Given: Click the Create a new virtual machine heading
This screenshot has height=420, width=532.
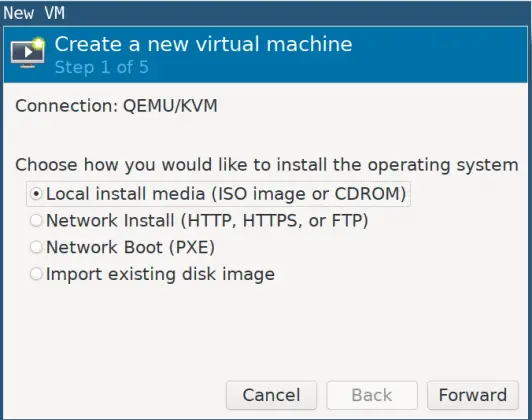Looking at the screenshot, I should pyautogui.click(x=203, y=44).
